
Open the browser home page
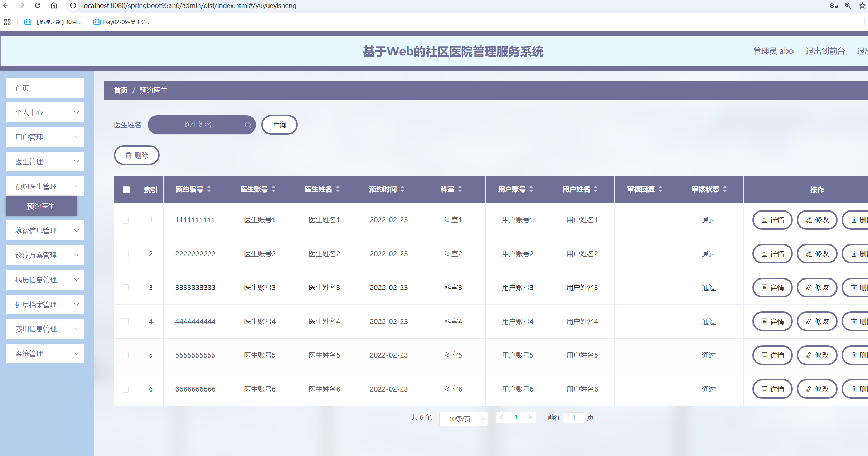tap(54, 5)
